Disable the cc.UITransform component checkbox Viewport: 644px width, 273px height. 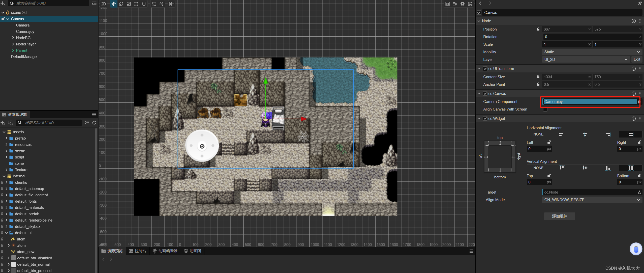tap(485, 69)
